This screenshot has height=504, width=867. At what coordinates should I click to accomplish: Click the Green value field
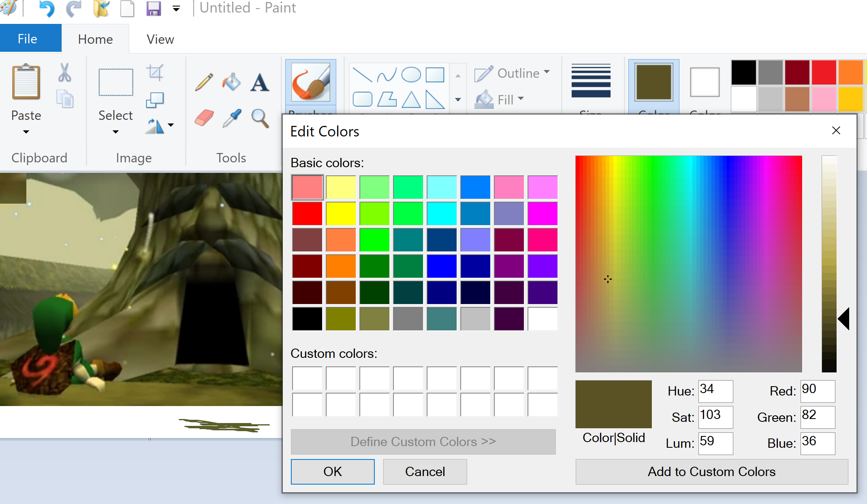click(x=818, y=417)
